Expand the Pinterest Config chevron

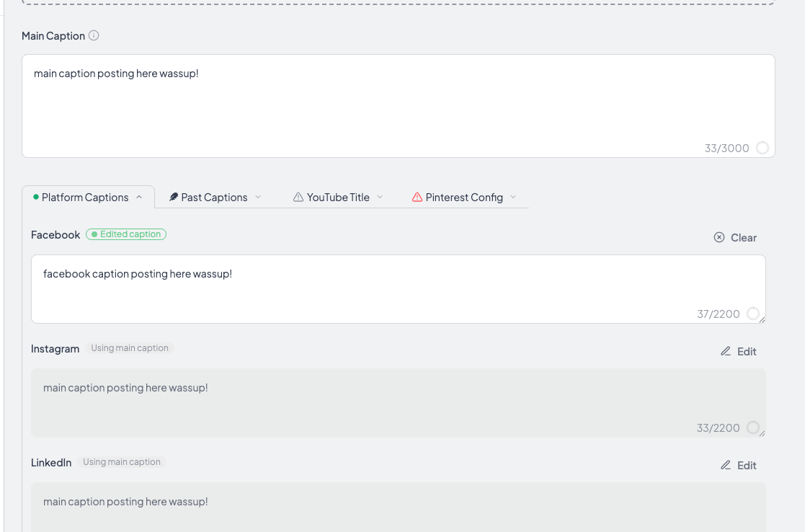pos(513,198)
